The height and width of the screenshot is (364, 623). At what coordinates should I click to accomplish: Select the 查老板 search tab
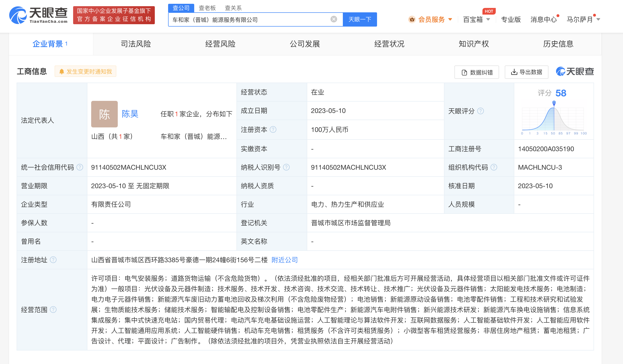pos(207,8)
